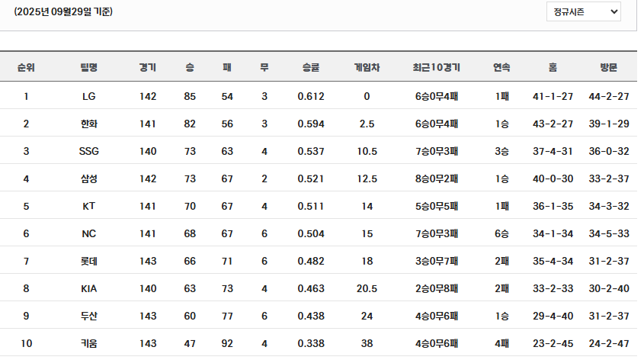Click the 순위 column header
Screen dimensions: 644x360
click(26, 67)
